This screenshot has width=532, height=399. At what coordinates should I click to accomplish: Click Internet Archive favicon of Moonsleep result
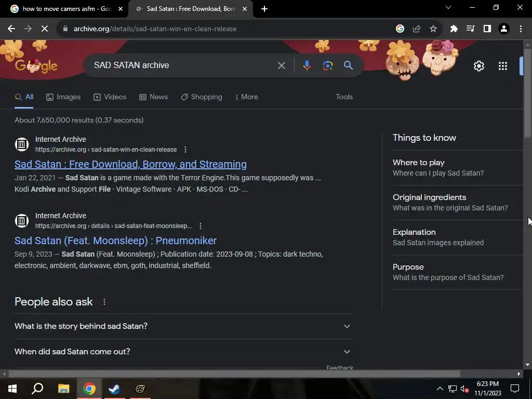[x=22, y=220]
